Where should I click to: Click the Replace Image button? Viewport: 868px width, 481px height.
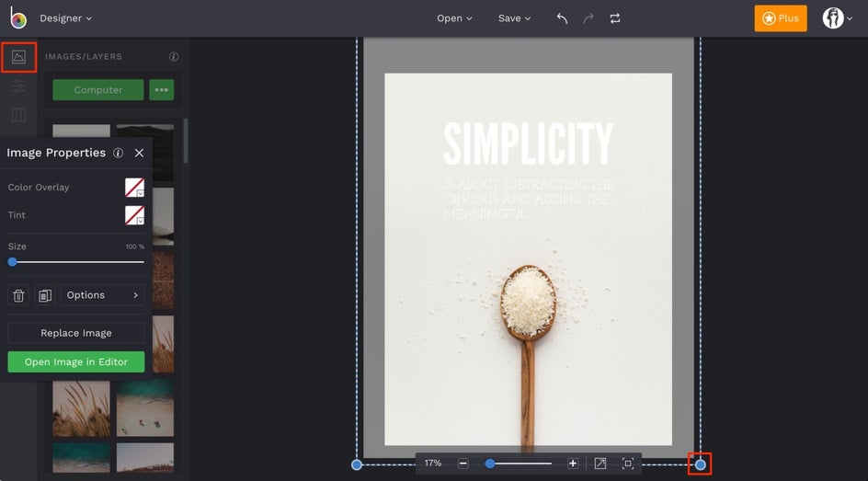pos(76,333)
